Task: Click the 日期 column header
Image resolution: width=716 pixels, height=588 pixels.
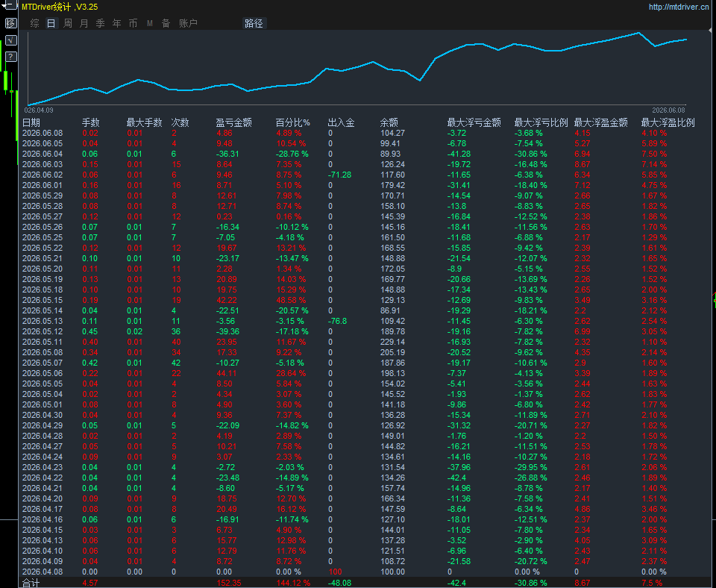Action: (31, 122)
